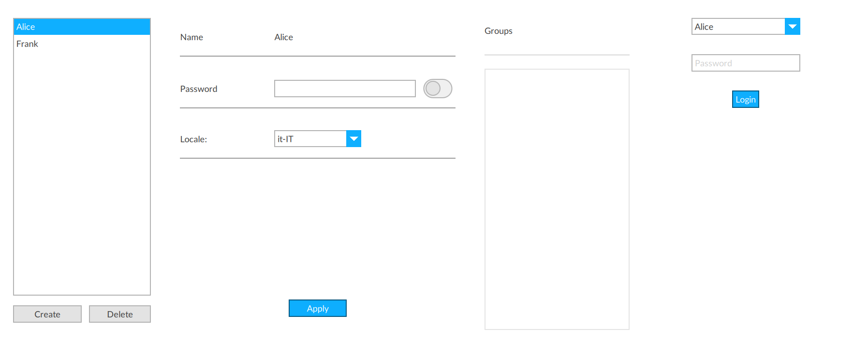Click the it-IT locale combo box text

point(310,139)
